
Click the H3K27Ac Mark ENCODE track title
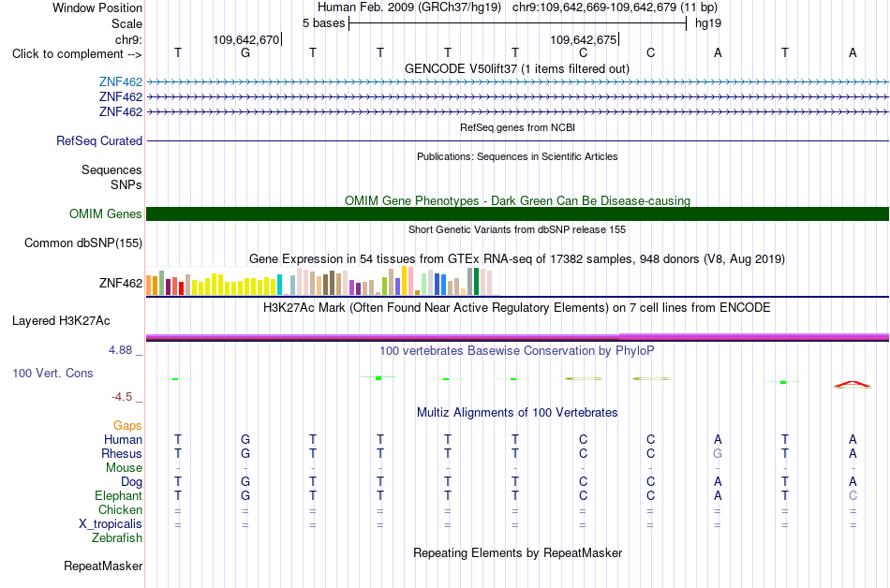point(517,308)
